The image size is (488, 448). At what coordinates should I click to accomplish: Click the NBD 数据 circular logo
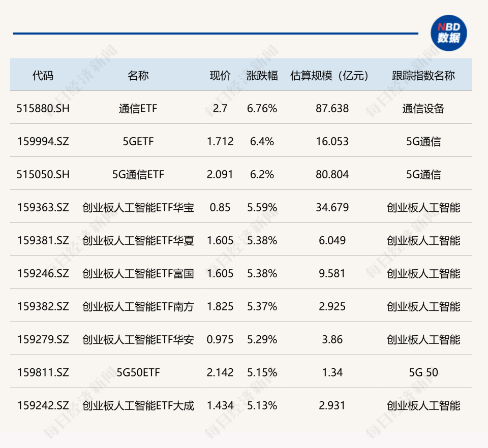pyautogui.click(x=449, y=32)
